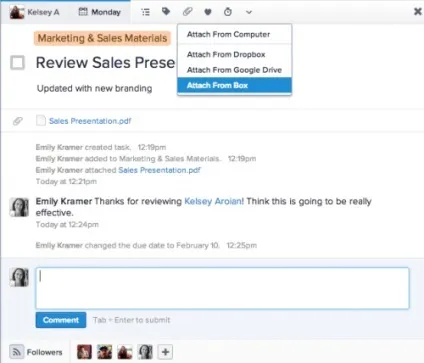Heart this task

pyautogui.click(x=208, y=12)
